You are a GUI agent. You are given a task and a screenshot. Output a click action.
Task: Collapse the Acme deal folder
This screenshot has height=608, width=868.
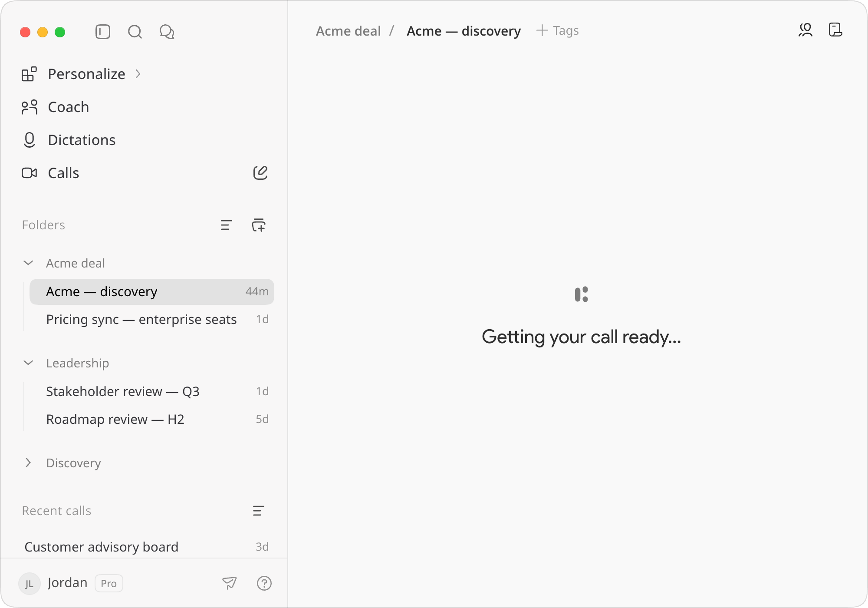point(28,263)
